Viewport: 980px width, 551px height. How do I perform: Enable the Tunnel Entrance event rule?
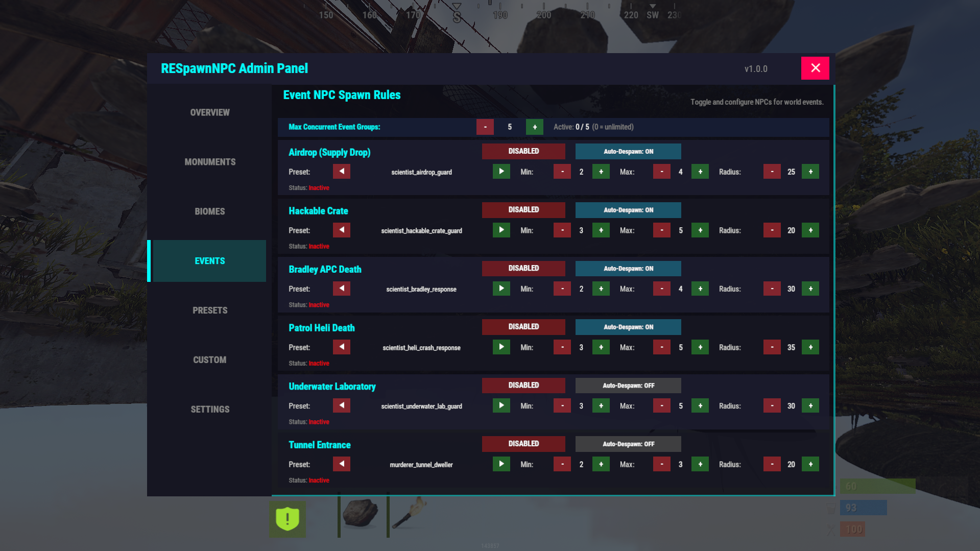click(x=523, y=444)
